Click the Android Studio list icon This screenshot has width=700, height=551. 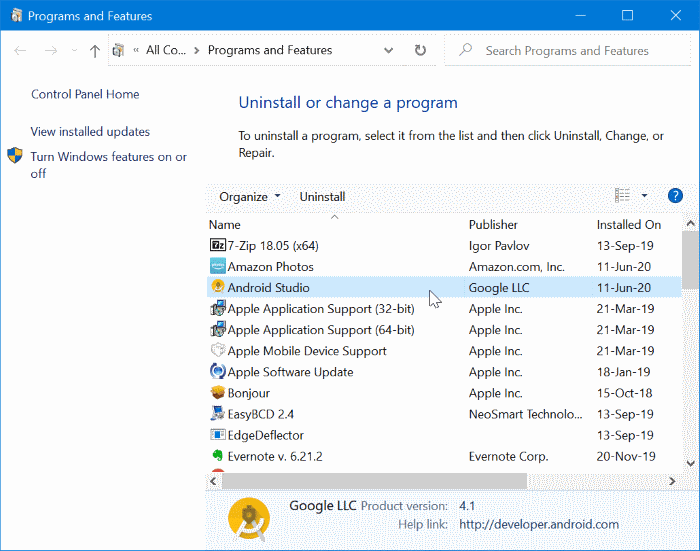point(217,287)
